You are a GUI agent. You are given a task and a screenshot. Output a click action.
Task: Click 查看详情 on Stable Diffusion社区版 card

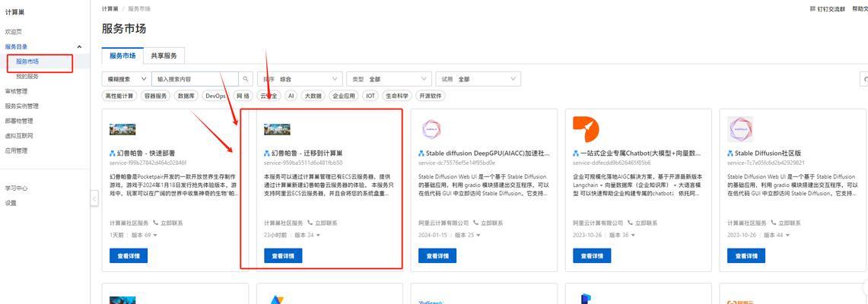[746, 256]
